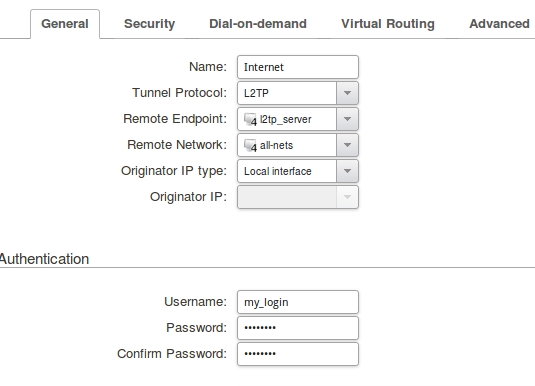Click the Username field with my_login
535x386 pixels.
tap(298, 302)
